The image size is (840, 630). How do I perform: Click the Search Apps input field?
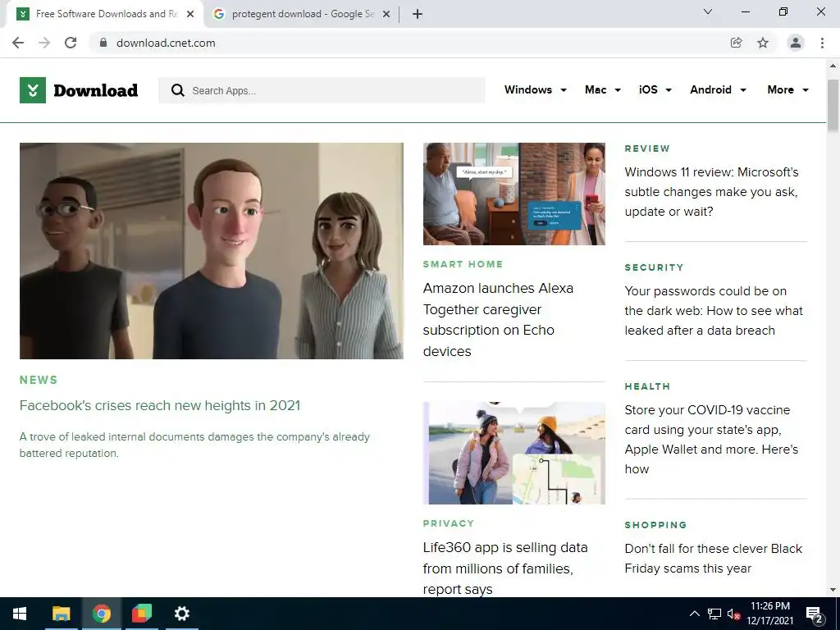(x=322, y=90)
